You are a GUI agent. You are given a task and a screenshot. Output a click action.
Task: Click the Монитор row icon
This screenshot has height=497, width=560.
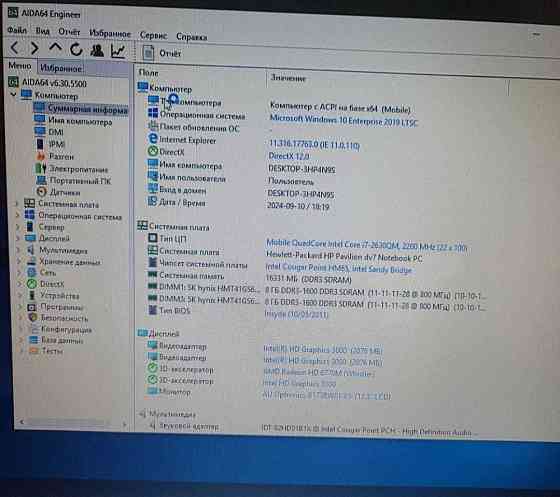153,391
